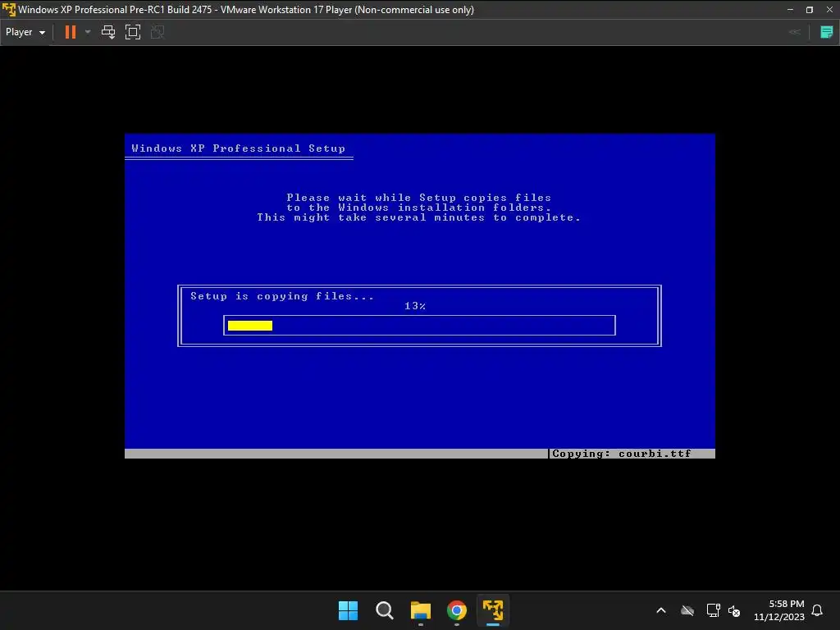Restore down the VMware window
Image resolution: width=840 pixels, height=630 pixels.
[810, 10]
